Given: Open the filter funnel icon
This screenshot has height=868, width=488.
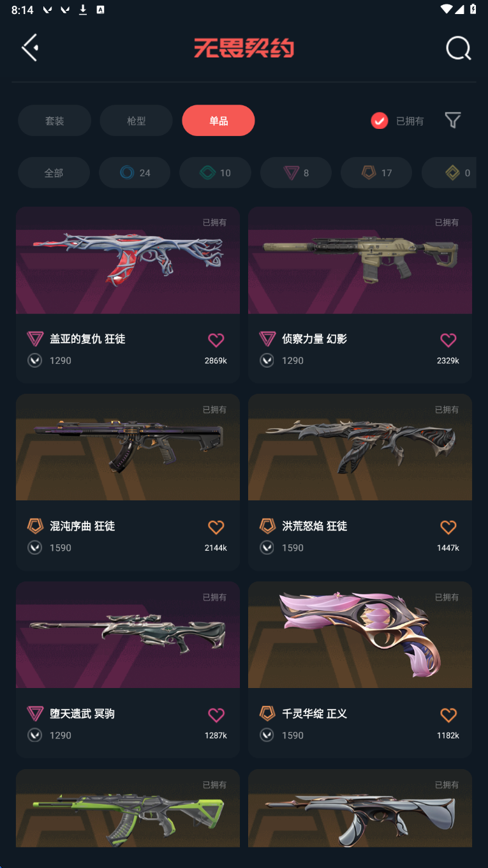Looking at the screenshot, I should (453, 120).
